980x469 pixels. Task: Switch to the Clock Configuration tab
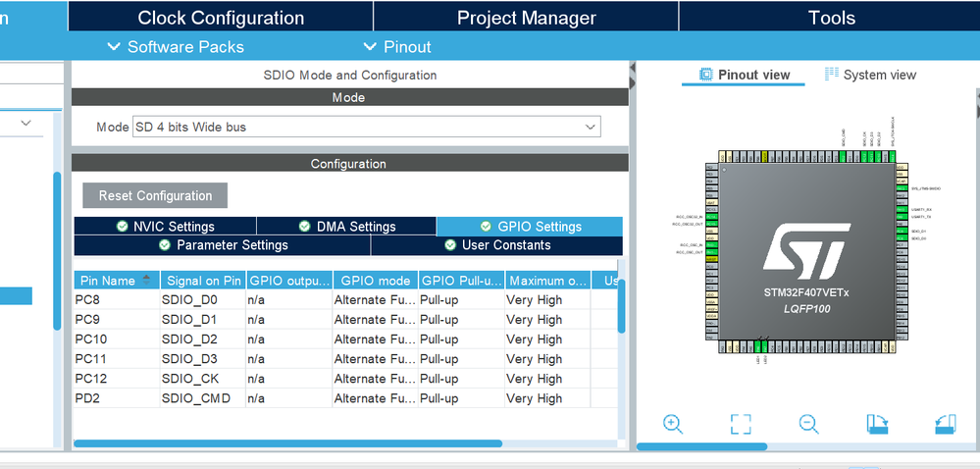pyautogui.click(x=221, y=18)
